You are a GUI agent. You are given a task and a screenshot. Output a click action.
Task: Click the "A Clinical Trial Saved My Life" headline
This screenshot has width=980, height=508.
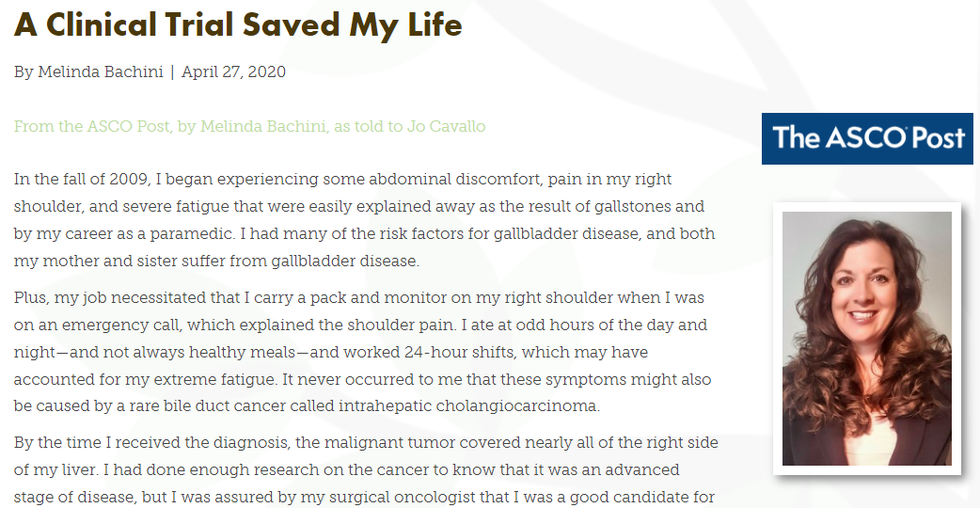tap(238, 25)
